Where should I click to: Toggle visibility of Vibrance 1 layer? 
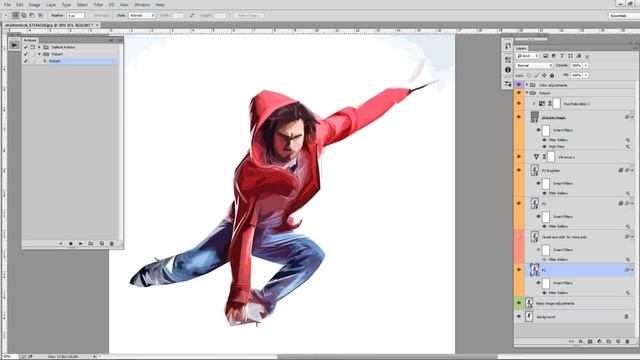[519, 157]
